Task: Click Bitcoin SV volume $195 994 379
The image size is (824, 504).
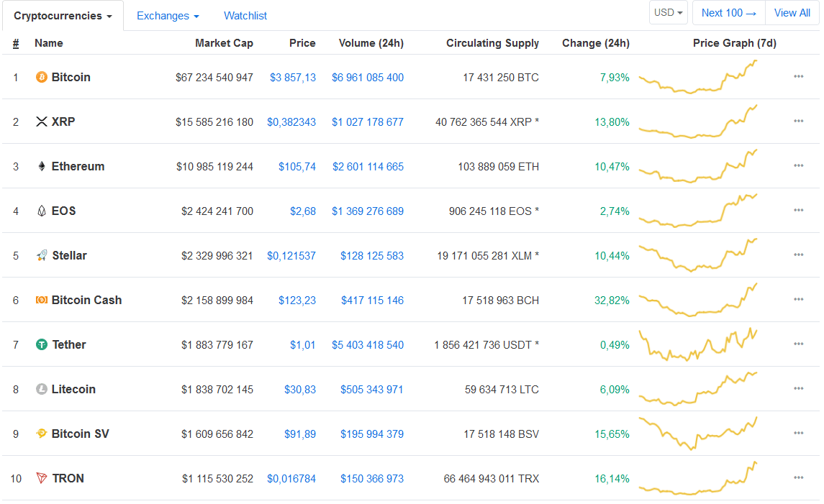Action: 372,434
